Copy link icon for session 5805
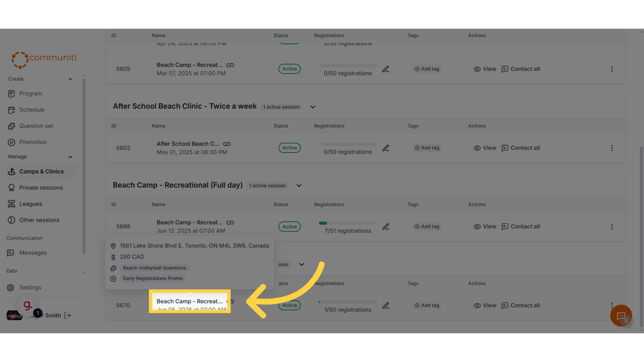This screenshot has height=362, width=644. pos(230,65)
